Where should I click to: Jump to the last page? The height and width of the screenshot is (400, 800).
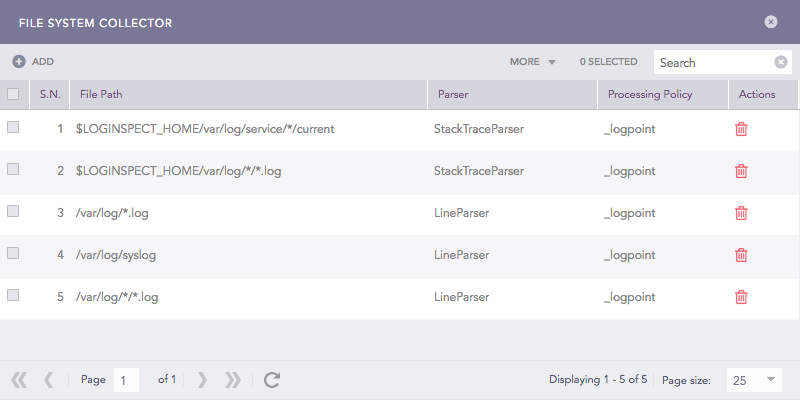click(233, 380)
